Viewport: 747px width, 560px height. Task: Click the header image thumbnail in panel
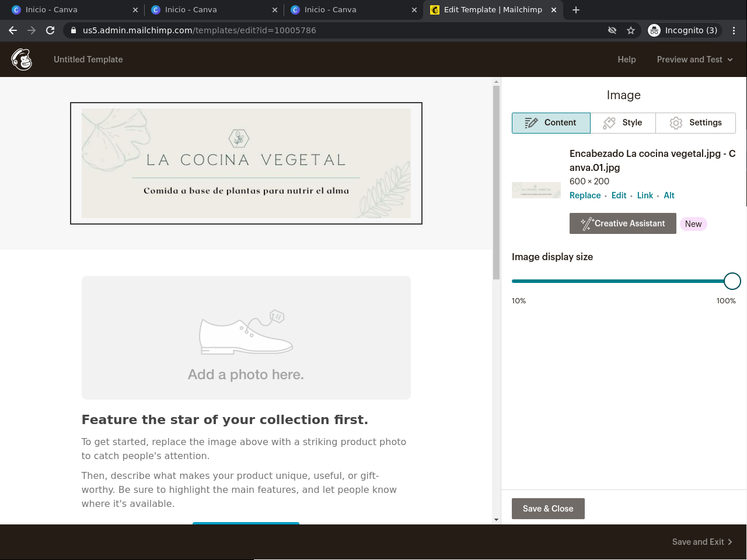(536, 190)
